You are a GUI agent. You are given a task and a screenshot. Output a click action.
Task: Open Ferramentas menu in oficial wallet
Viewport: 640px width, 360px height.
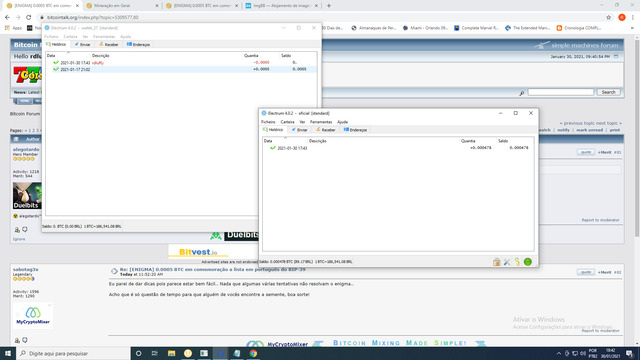(x=321, y=122)
